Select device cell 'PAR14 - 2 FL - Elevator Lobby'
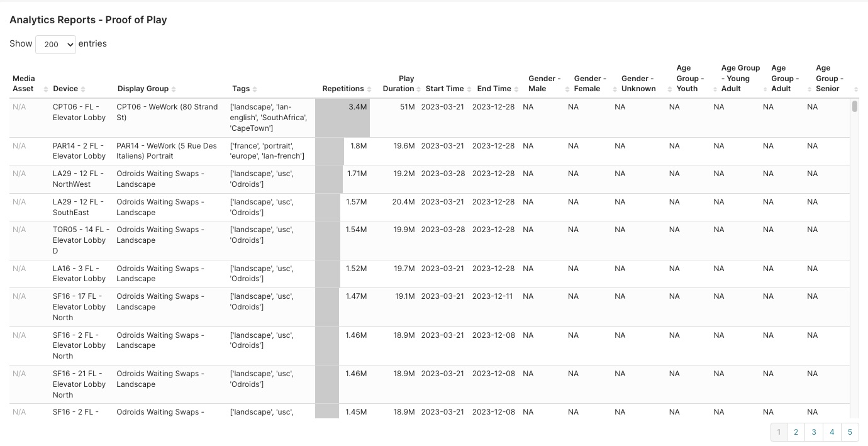 pos(79,151)
